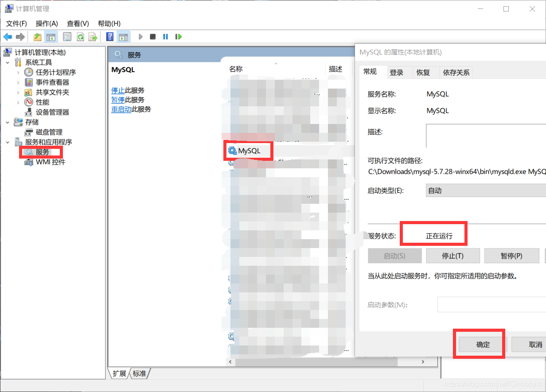Image resolution: width=546 pixels, height=392 pixels.
Task: Open the 操作(A) menu
Action: [x=47, y=23]
